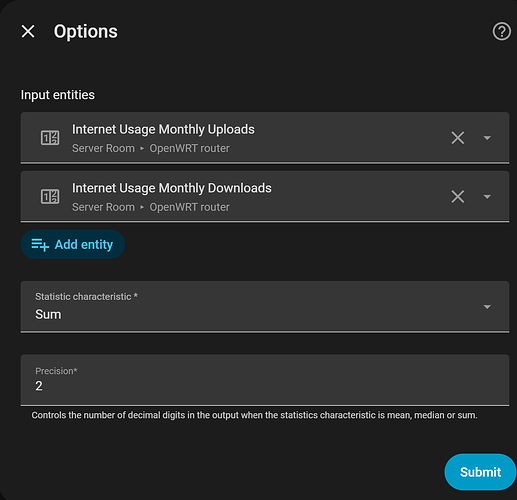
Task: Click the Precision helper description text
Action: [254, 415]
